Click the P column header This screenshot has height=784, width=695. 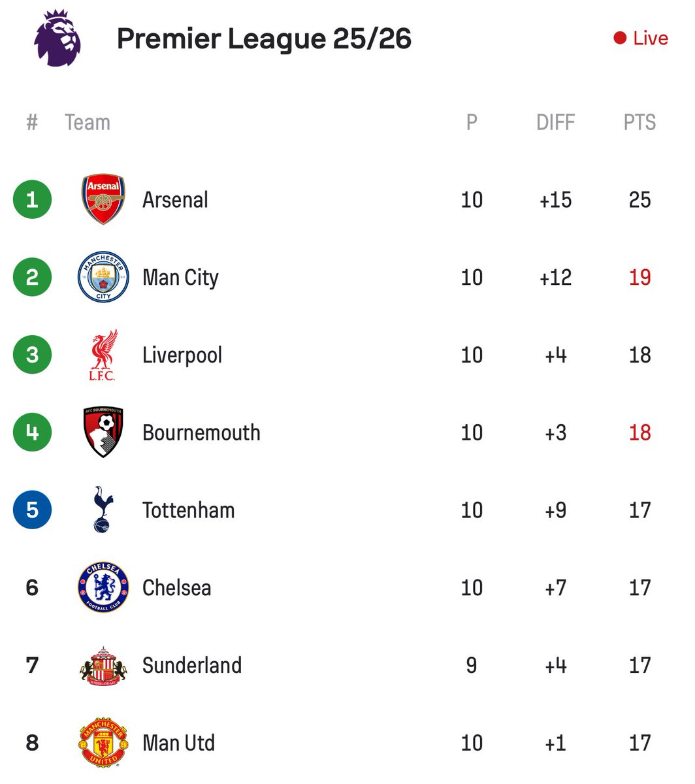(x=472, y=122)
